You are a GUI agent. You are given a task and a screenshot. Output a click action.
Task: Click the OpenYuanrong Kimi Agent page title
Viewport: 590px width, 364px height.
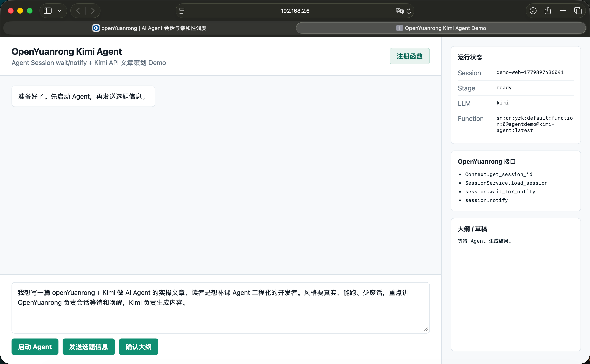[67, 52]
